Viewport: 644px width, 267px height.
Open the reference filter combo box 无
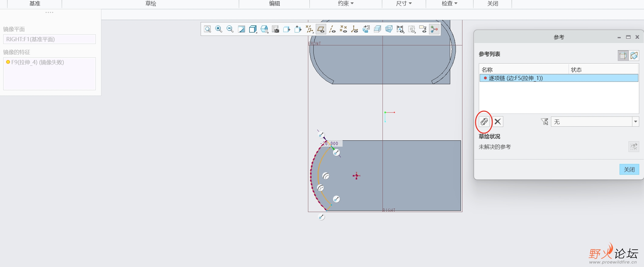coord(595,122)
